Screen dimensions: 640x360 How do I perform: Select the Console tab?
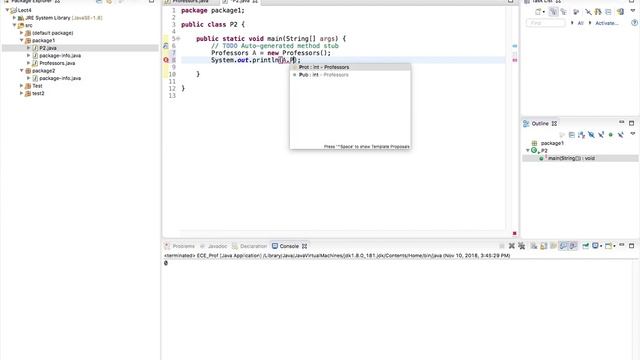(x=289, y=246)
